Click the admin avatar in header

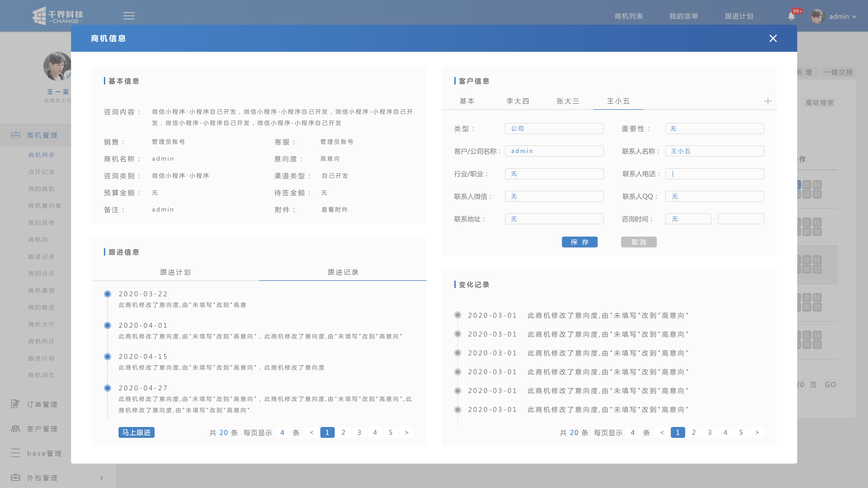pyautogui.click(x=818, y=16)
